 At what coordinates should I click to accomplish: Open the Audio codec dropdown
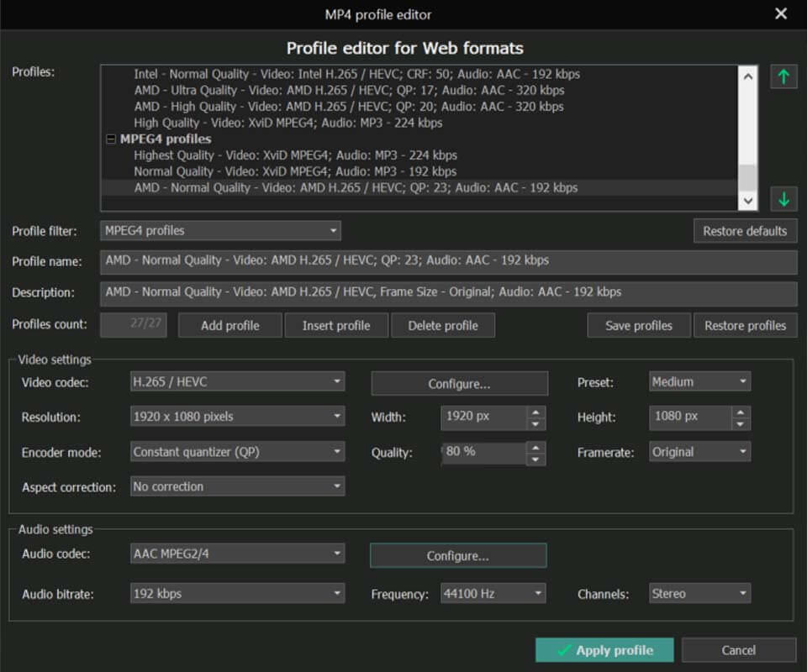click(237, 554)
